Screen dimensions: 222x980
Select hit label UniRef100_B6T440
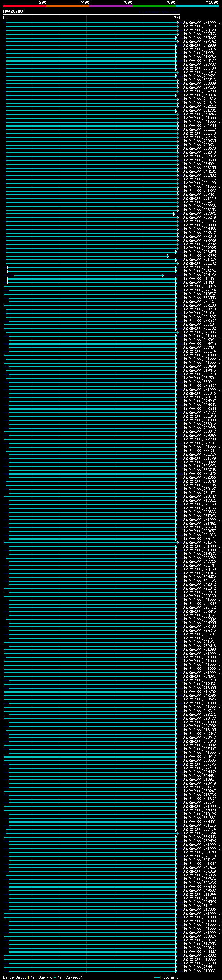pyautogui.click(x=199, y=198)
